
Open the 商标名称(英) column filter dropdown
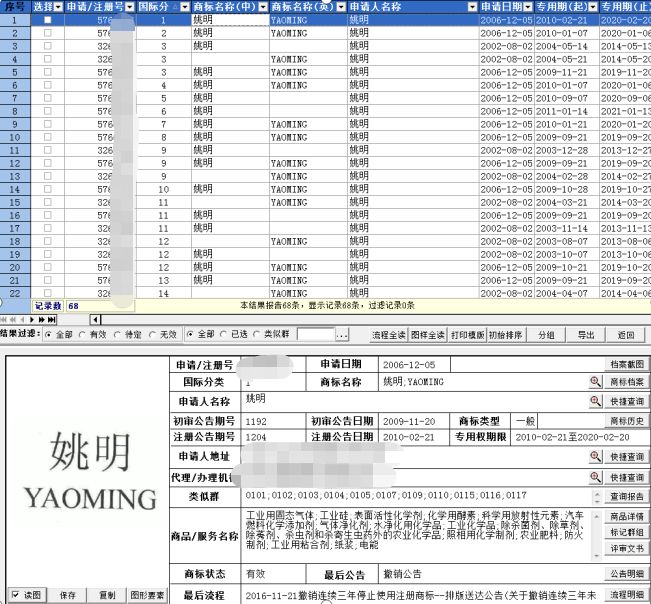(x=341, y=7)
